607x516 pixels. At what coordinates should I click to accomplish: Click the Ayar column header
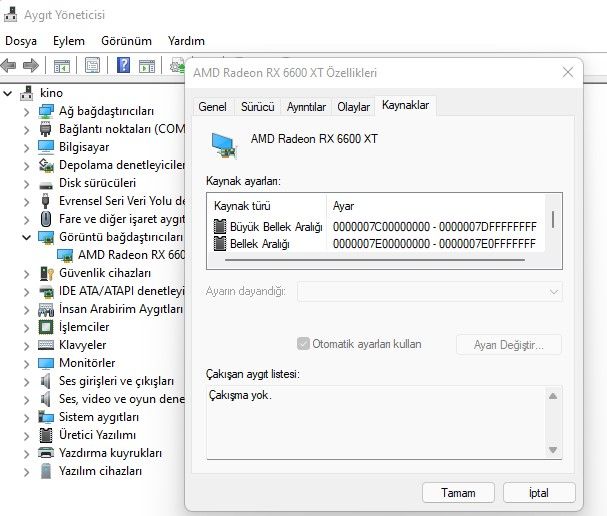[x=436, y=206]
